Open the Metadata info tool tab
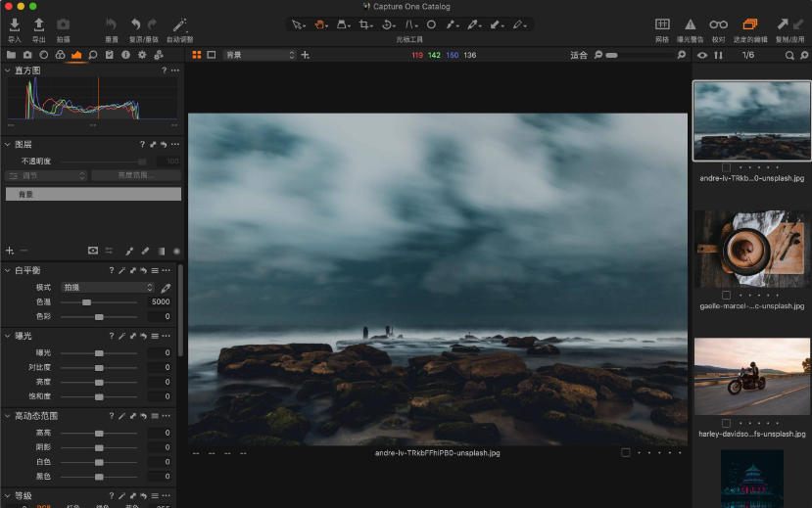The image size is (812, 508). point(125,55)
